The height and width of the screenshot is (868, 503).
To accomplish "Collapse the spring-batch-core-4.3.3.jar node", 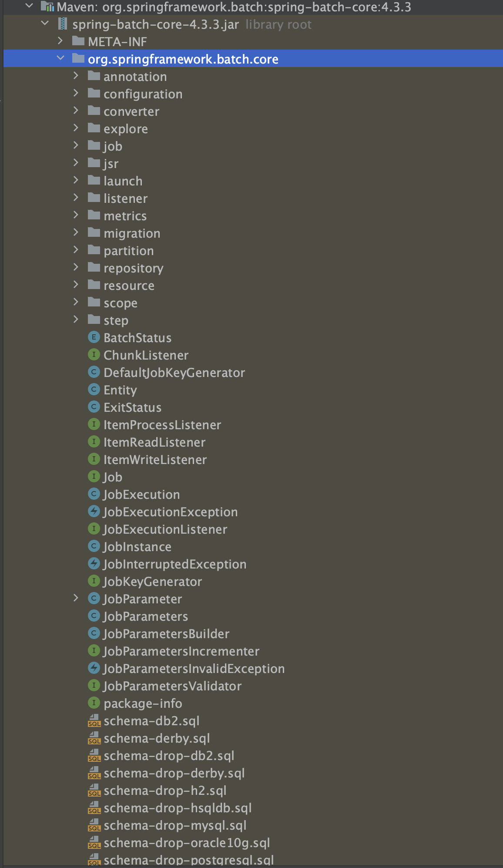I will (45, 24).
